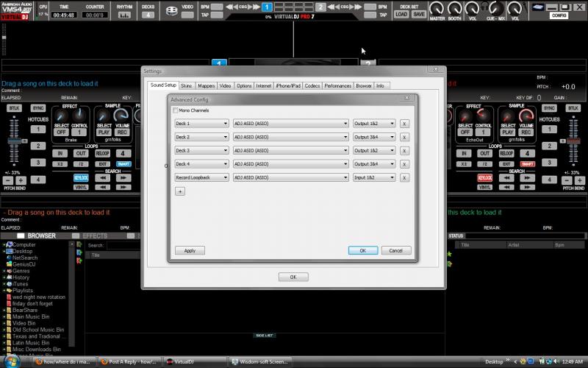Click the film reel video icon

171,11
